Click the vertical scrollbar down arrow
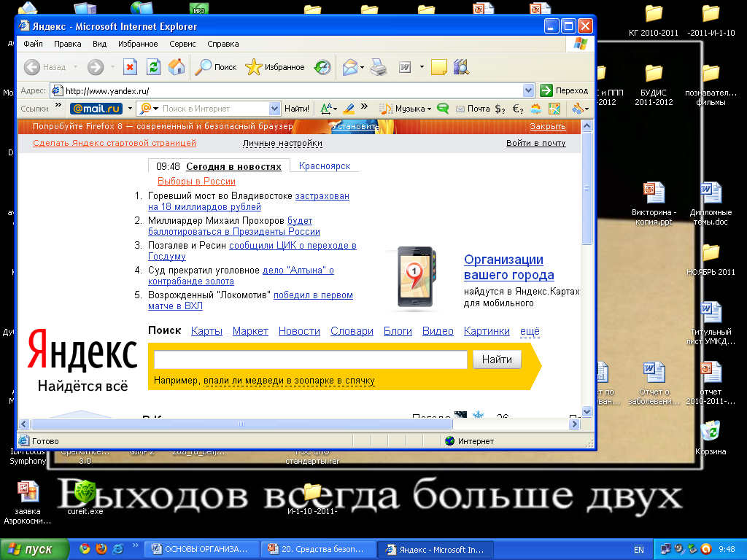 tap(587, 411)
